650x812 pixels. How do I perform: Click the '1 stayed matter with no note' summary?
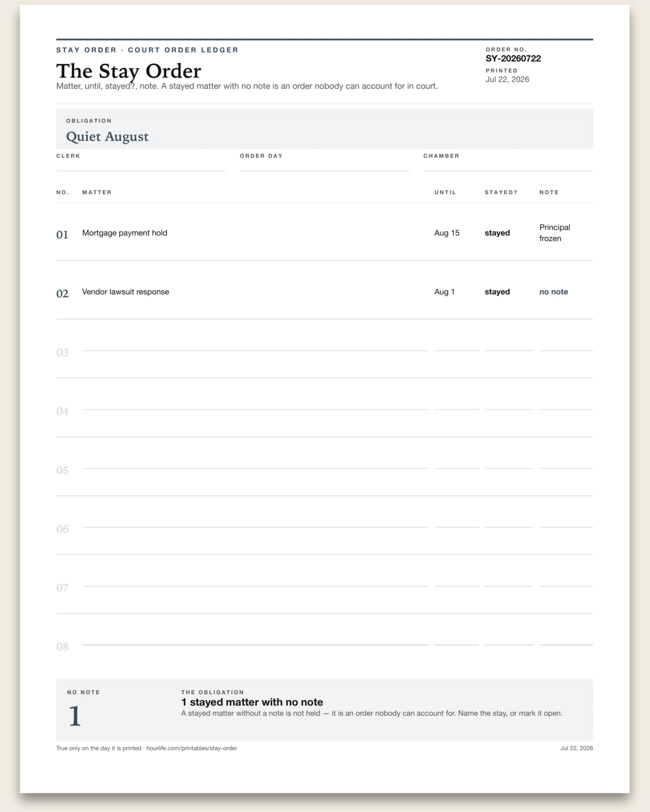point(252,702)
